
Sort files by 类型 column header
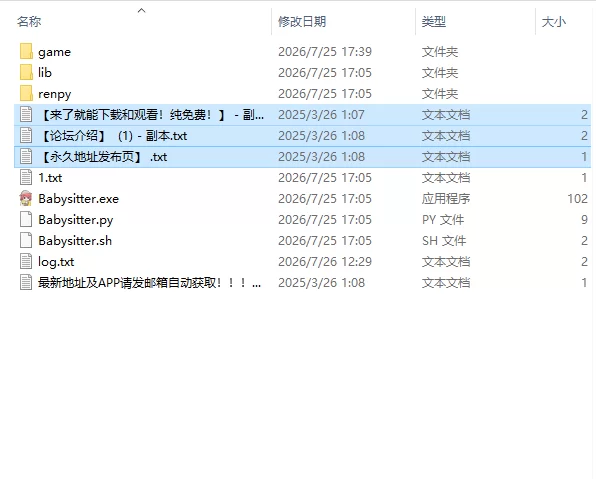point(433,21)
